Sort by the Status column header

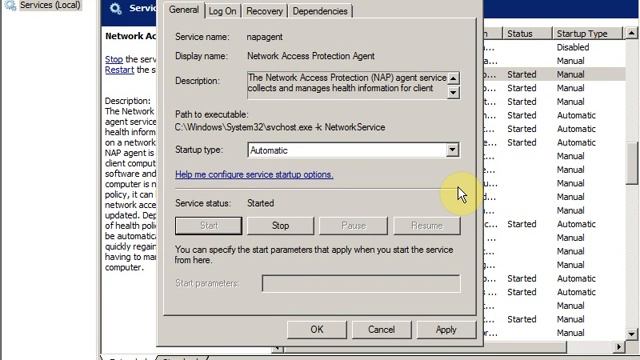[527, 33]
